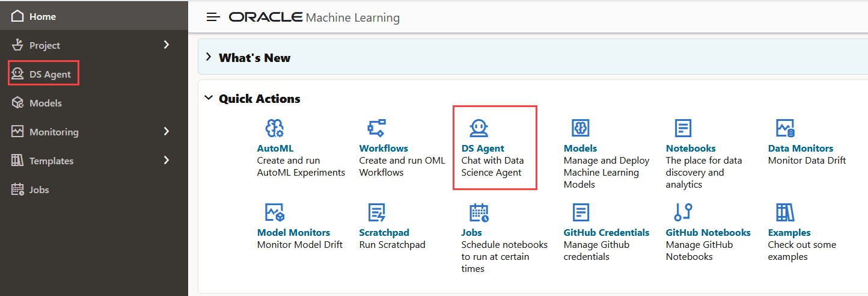Click the AutoML brain icon
868x296 pixels.
pos(275,128)
